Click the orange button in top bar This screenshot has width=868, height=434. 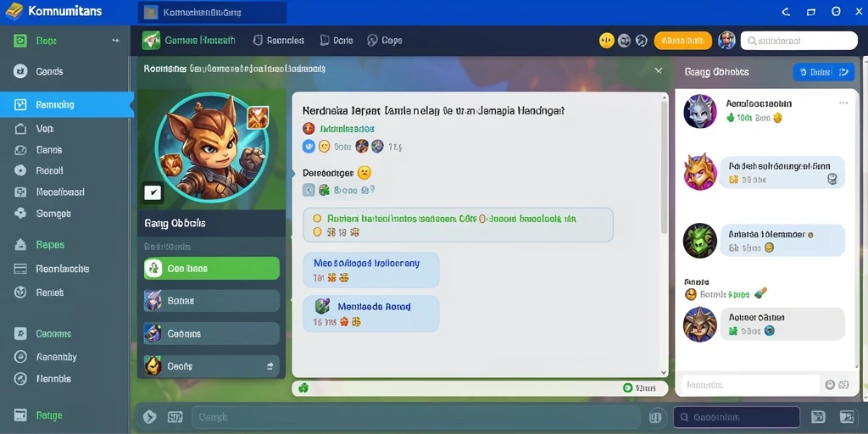682,41
